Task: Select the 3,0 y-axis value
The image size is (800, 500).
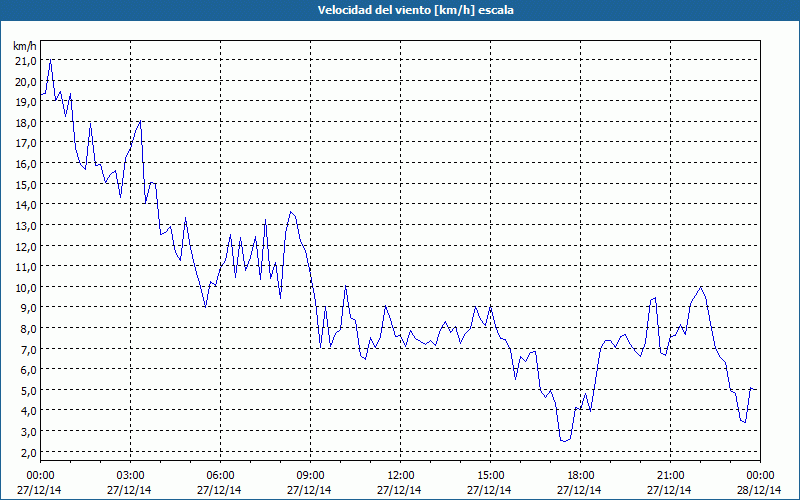Action: [29, 432]
